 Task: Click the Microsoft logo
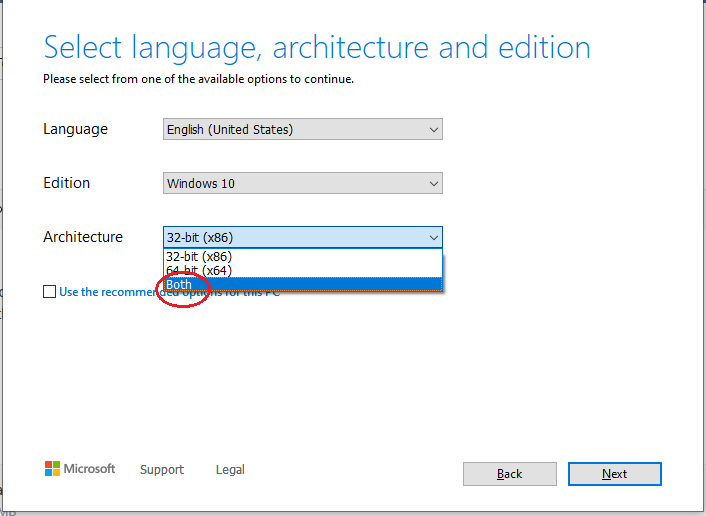pyautogui.click(x=80, y=469)
